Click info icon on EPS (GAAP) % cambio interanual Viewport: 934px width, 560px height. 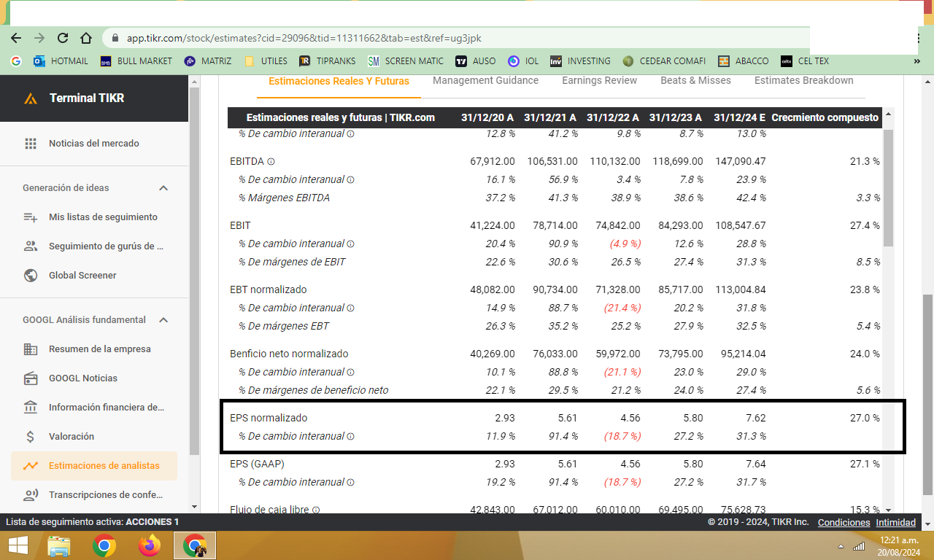[350, 483]
